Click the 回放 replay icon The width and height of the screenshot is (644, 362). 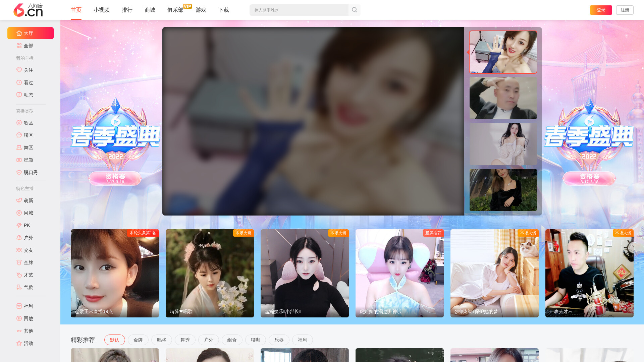pyautogui.click(x=19, y=318)
